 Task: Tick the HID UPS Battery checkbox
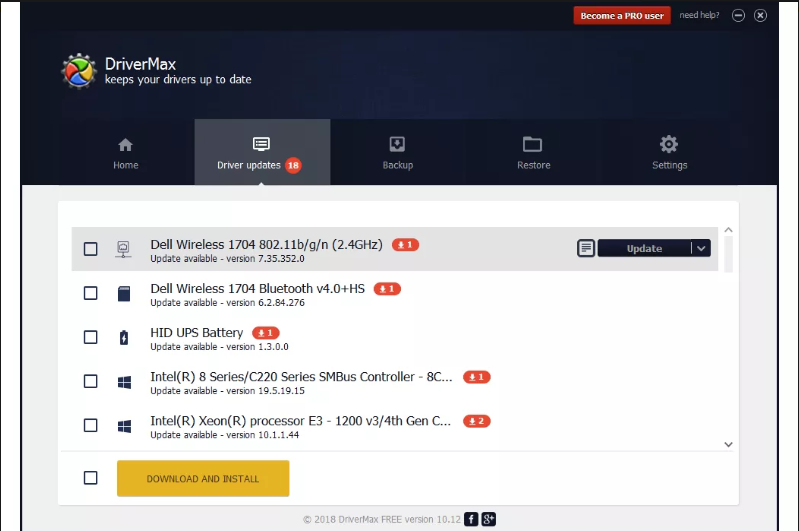coord(91,337)
